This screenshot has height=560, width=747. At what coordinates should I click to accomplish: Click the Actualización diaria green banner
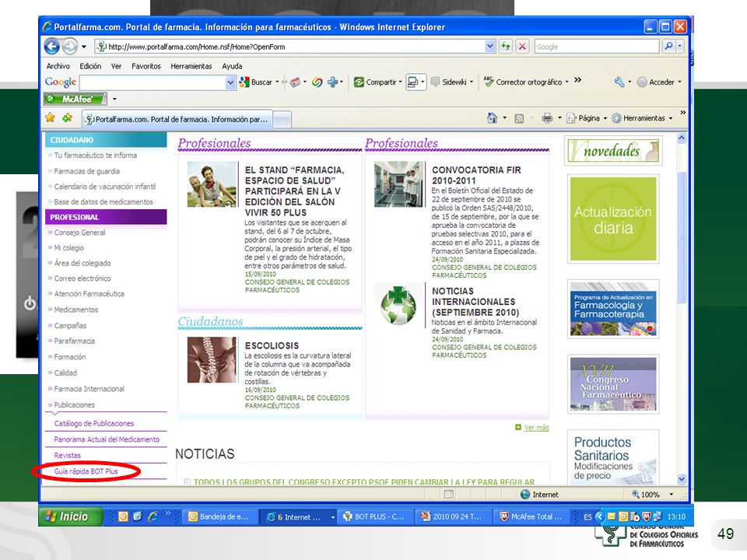pos(613,219)
